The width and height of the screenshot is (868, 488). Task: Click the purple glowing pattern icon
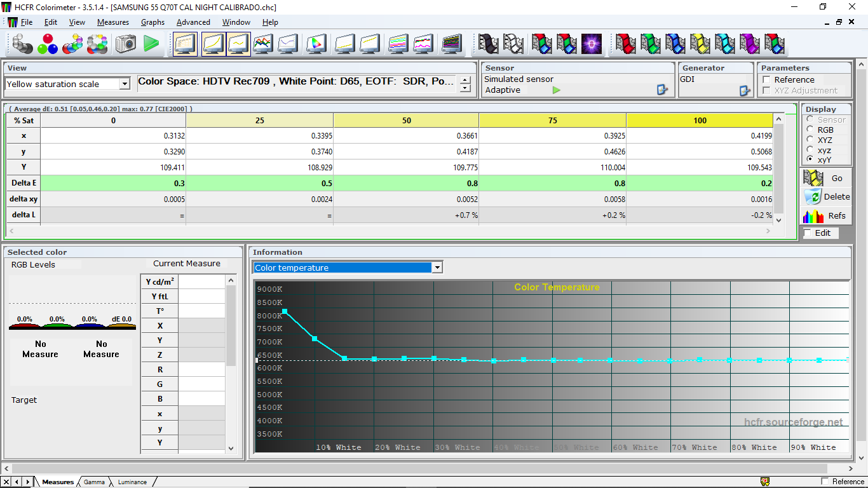click(x=592, y=44)
